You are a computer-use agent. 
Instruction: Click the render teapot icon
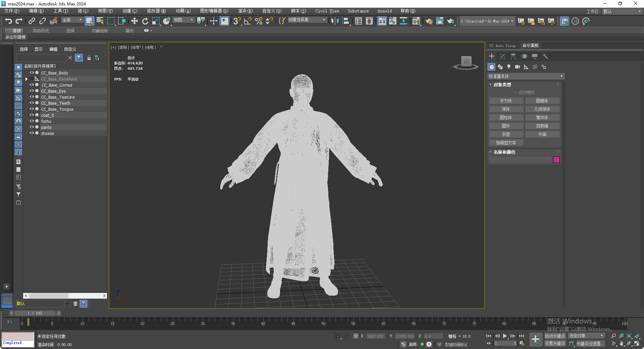450,21
